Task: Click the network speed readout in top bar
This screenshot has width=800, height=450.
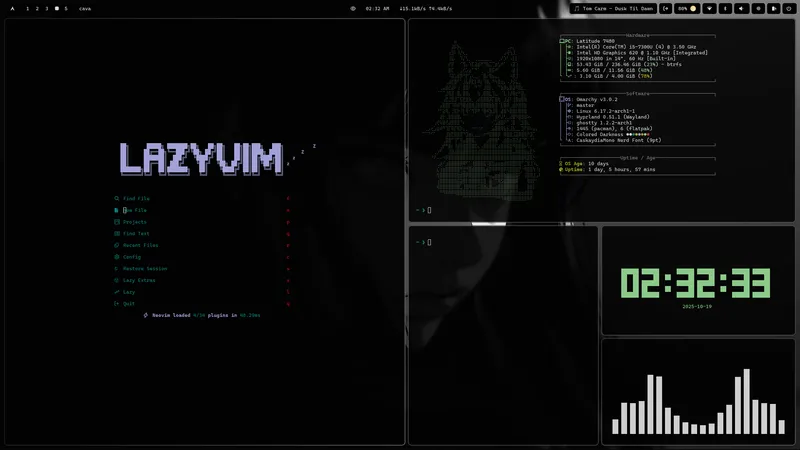Action: [426, 9]
